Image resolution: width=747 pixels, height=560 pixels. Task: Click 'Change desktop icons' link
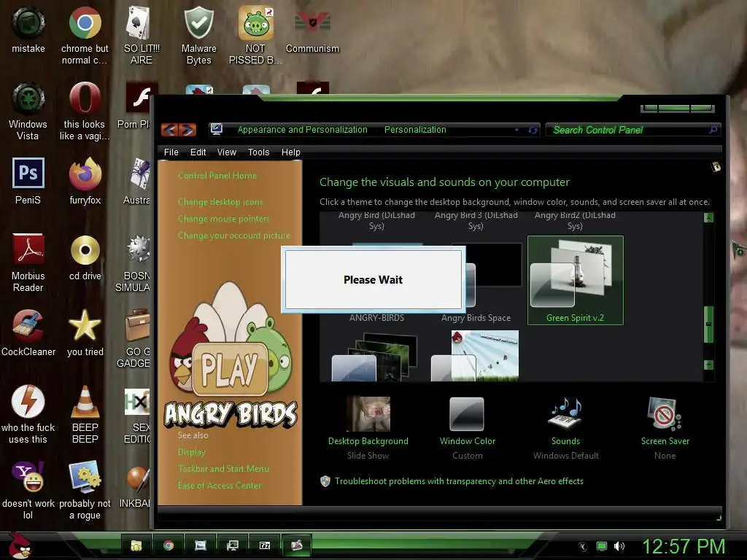(220, 202)
